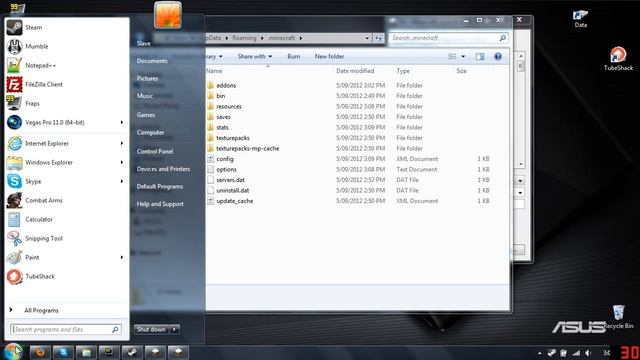Select the servers.dat file
This screenshot has width=640, height=360.
[x=230, y=180]
